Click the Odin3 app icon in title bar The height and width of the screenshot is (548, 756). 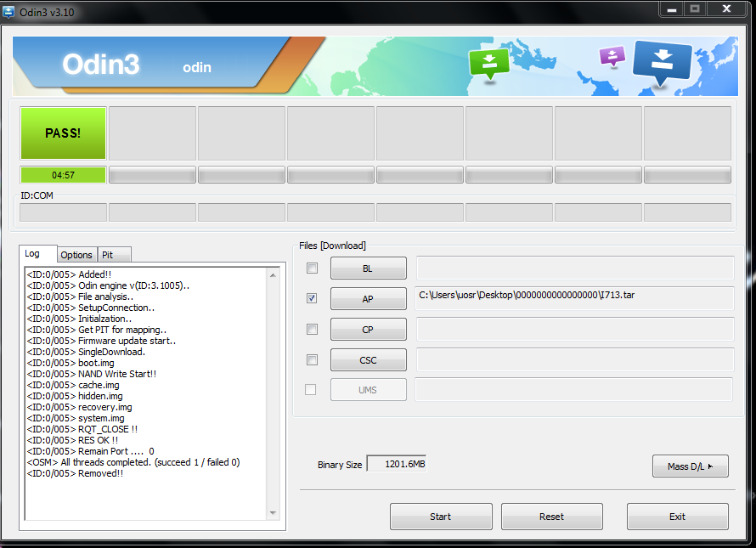click(x=8, y=11)
